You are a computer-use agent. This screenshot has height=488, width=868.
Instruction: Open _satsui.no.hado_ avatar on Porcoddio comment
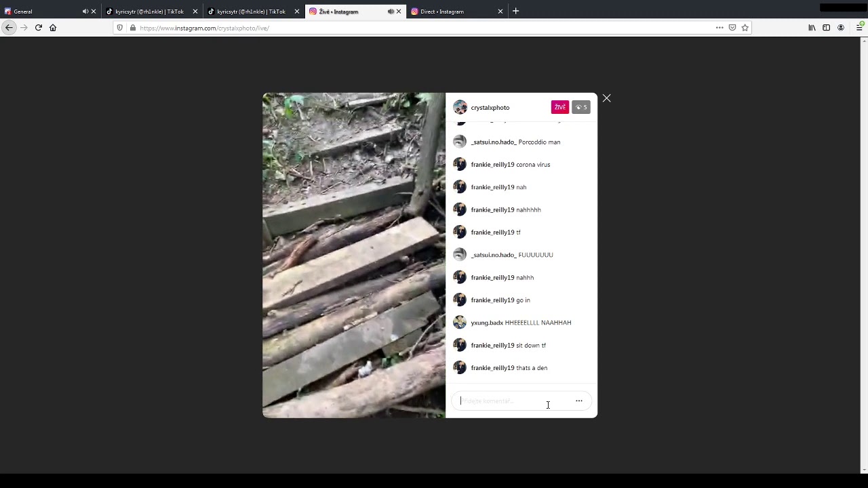click(x=460, y=142)
